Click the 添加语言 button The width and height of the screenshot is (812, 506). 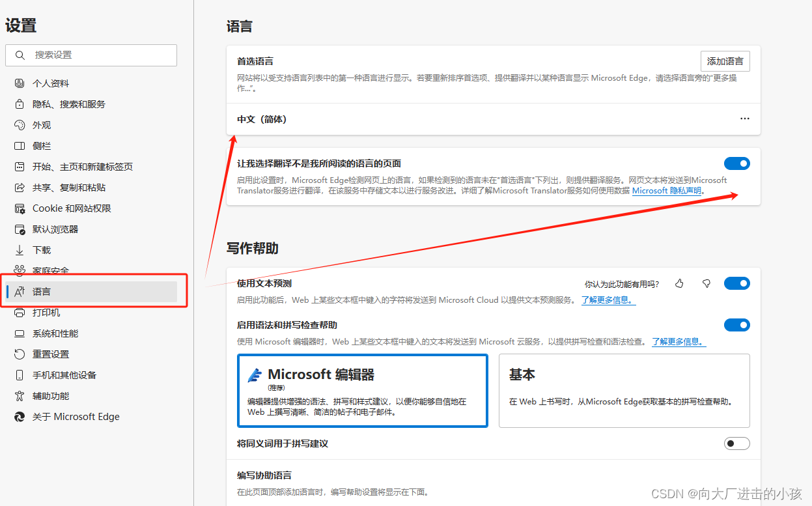tap(725, 61)
